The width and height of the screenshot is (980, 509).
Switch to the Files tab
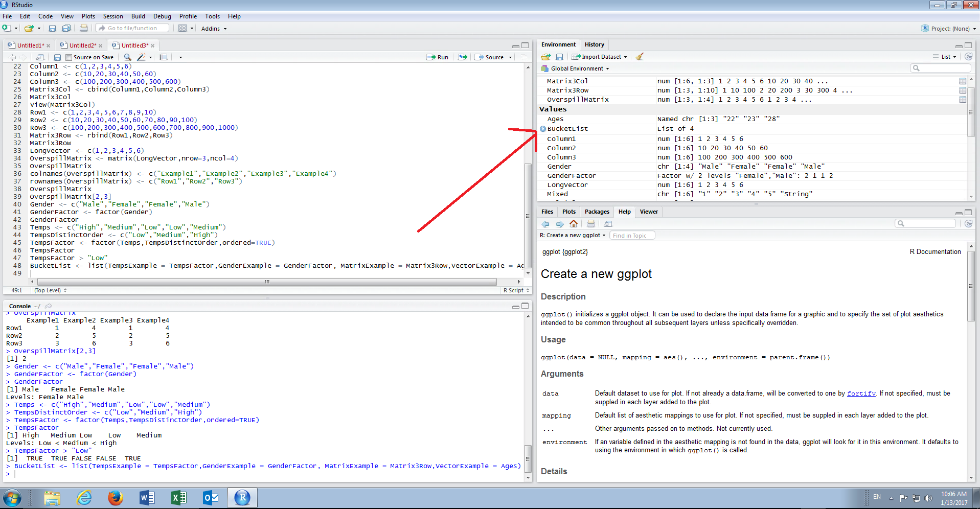point(547,212)
